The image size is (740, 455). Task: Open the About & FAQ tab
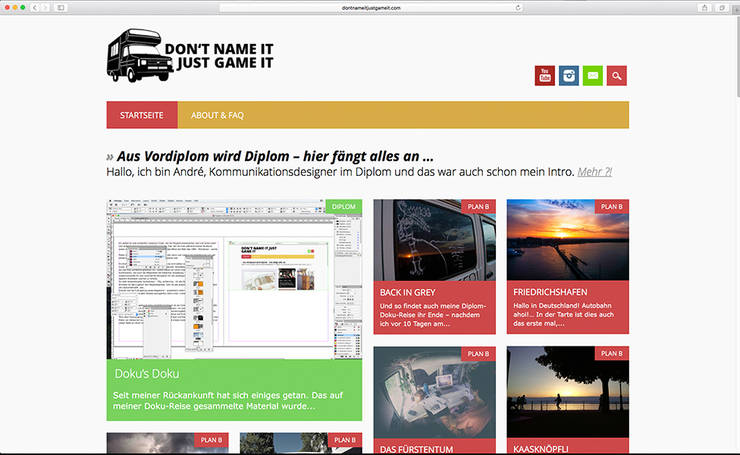click(x=217, y=115)
